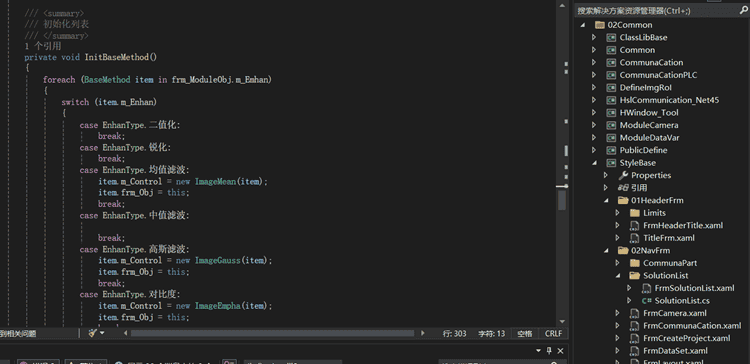Click the CommunaCation project icon
750x364 pixels.
tap(611, 62)
